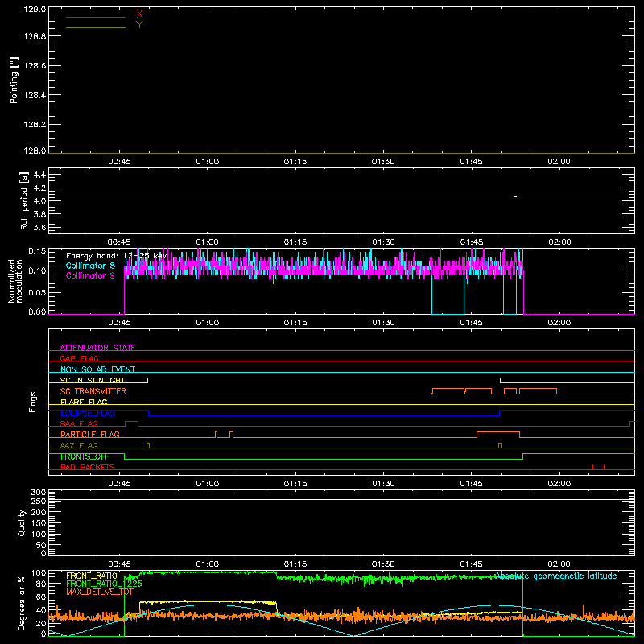Click the 4.2 Roll period tick
The image size is (644, 644).
[x=39, y=188]
